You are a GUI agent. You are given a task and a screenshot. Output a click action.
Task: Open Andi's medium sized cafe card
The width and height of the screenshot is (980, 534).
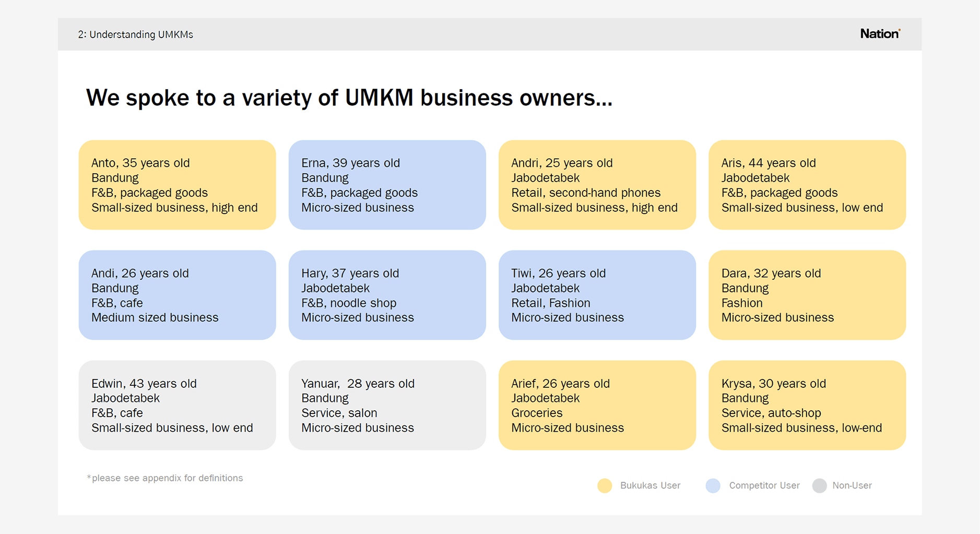click(178, 295)
